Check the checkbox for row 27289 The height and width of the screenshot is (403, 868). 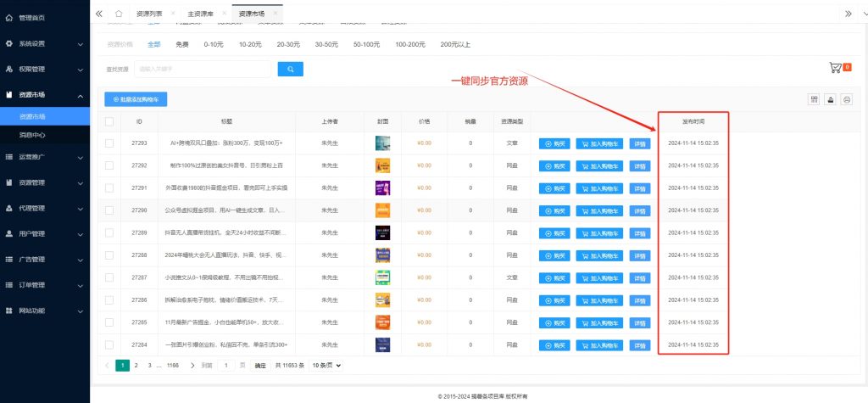pos(109,232)
